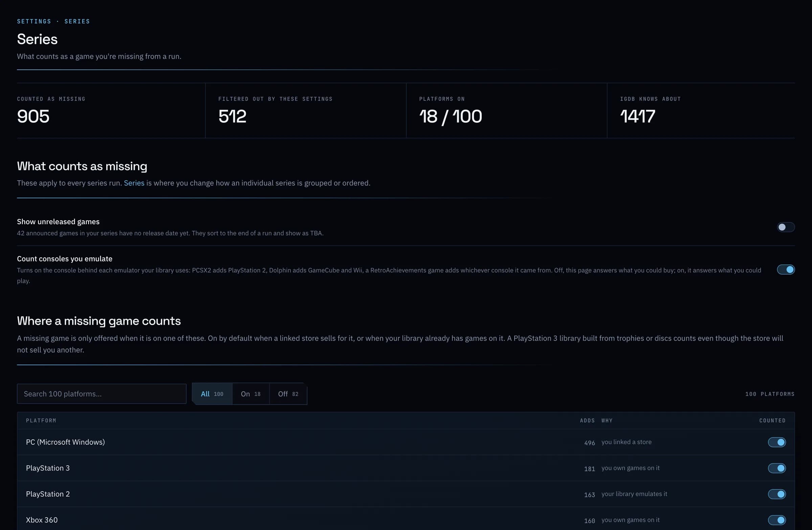Disable Count consoles you emulate switch
Image resolution: width=812 pixels, height=530 pixels.
click(x=785, y=270)
